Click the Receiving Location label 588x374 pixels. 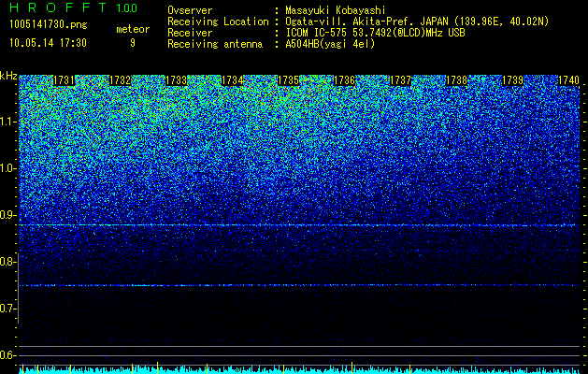pos(218,22)
